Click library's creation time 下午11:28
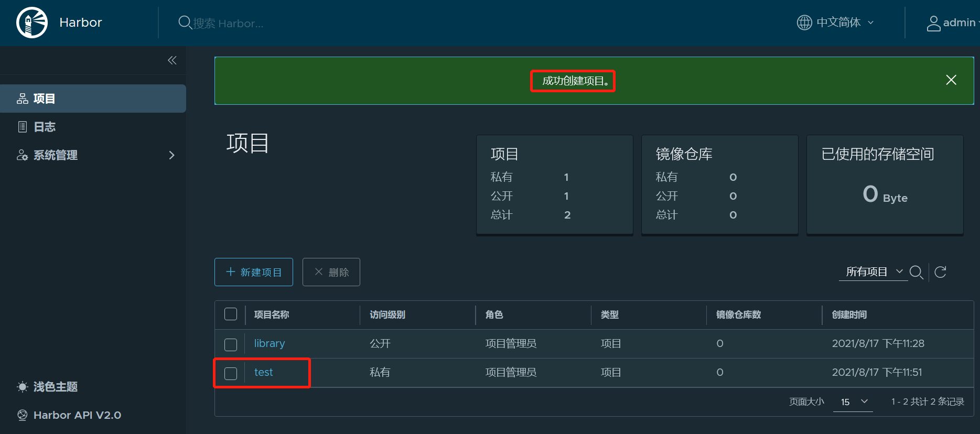This screenshot has height=434, width=980. pyautogui.click(x=878, y=343)
